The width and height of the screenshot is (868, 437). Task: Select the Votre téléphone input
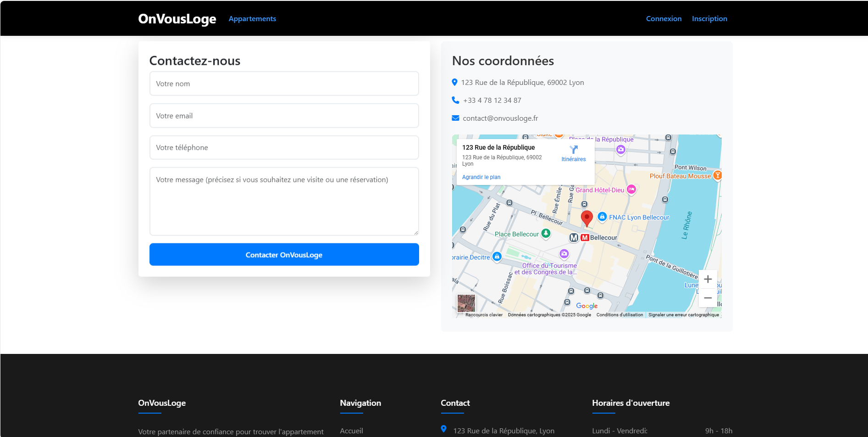click(284, 147)
